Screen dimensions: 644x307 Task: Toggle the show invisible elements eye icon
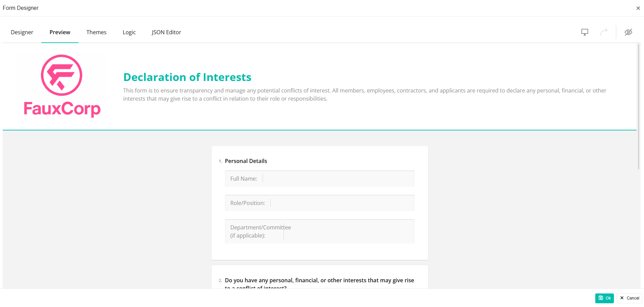[628, 32]
